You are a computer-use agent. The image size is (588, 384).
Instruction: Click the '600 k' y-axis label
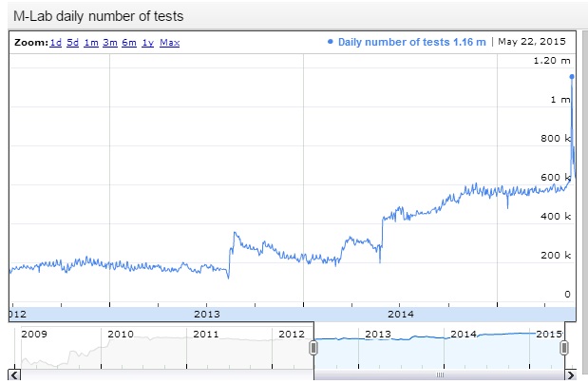[556, 178]
